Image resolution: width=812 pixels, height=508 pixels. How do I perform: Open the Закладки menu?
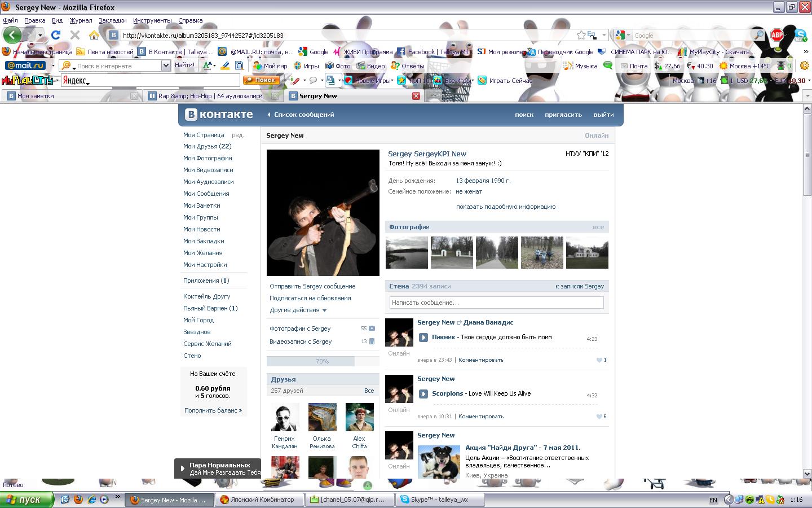point(112,20)
